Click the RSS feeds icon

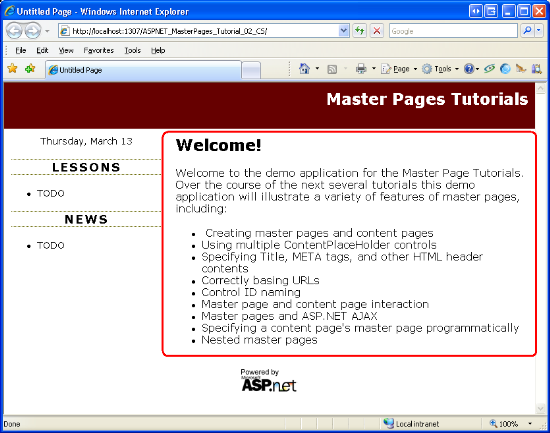(332, 69)
